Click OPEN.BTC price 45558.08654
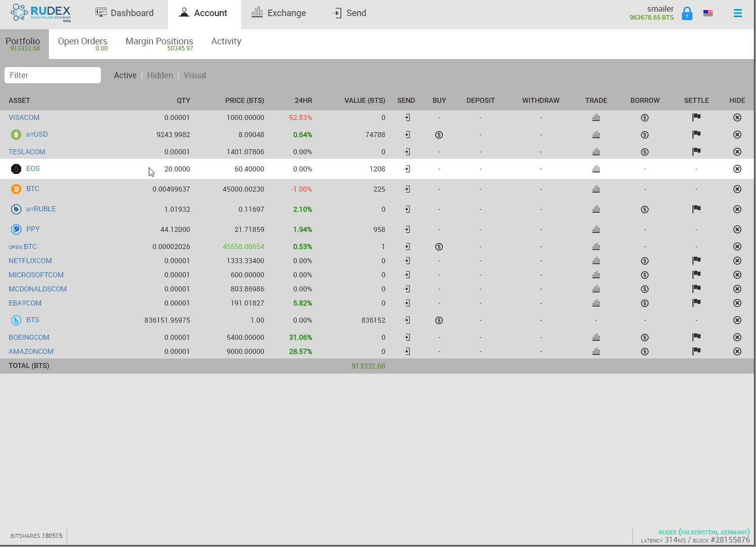 pos(244,247)
